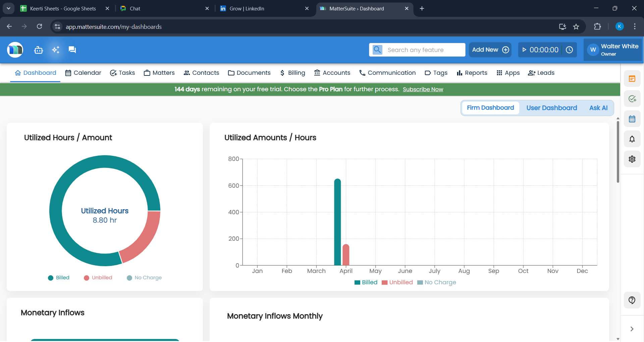Open the Chrome menu with three dots

(635, 26)
